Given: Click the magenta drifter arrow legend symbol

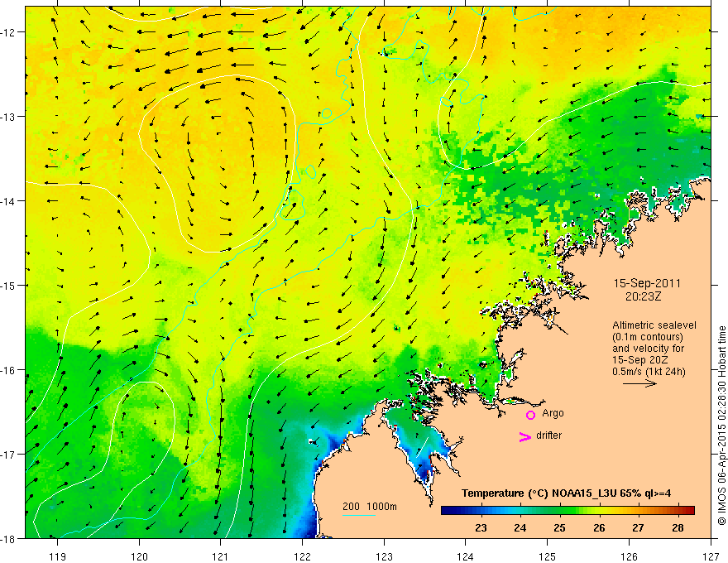Looking at the screenshot, I should [525, 436].
